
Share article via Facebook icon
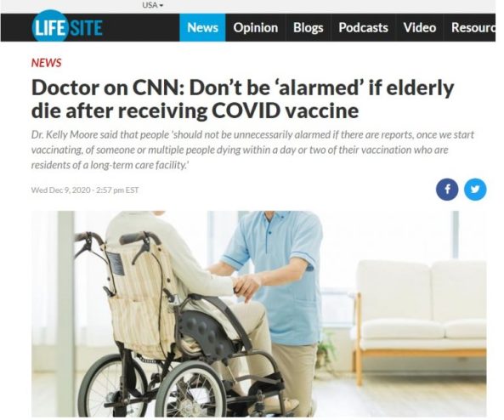447,190
